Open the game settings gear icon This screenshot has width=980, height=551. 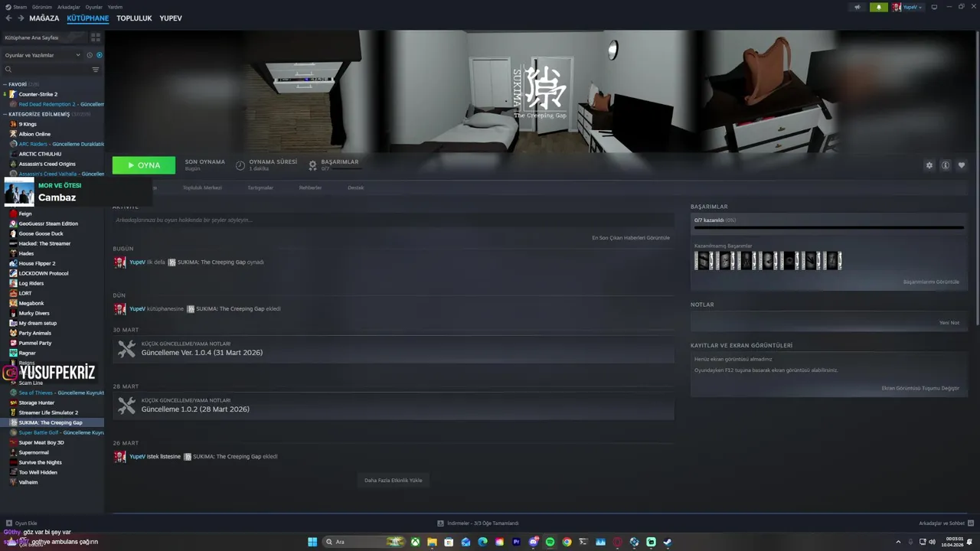[929, 165]
